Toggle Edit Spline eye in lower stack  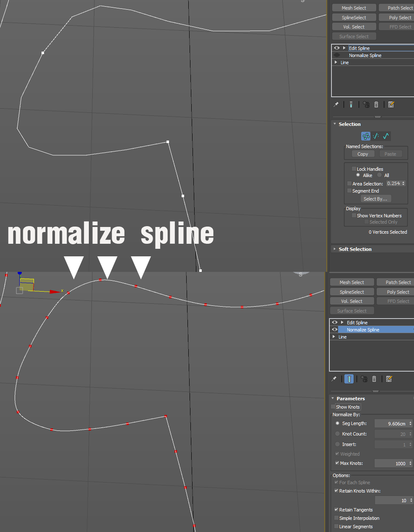[x=335, y=322]
